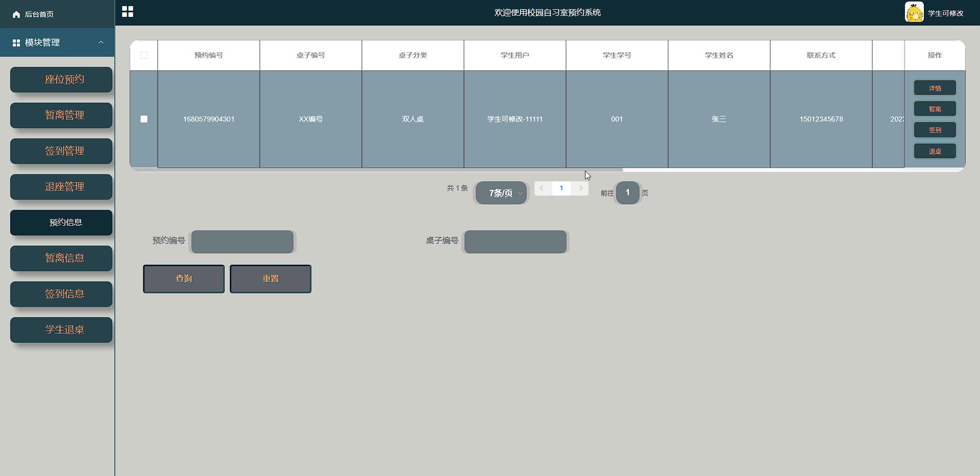
Task: Click the 前往 page number input
Action: pyautogui.click(x=628, y=193)
